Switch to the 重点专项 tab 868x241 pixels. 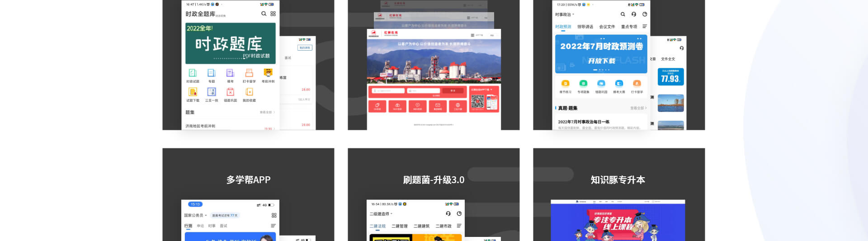tap(629, 27)
